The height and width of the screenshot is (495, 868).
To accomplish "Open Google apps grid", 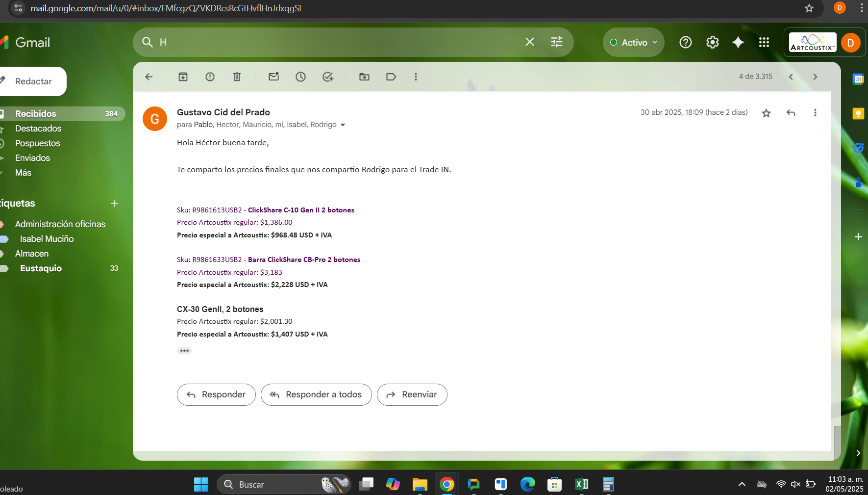I will coord(764,42).
